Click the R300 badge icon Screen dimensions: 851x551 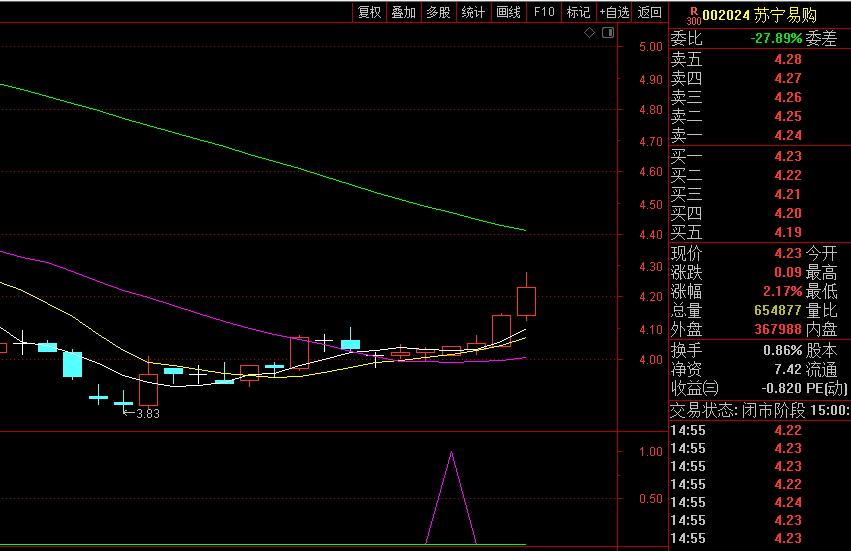(694, 16)
